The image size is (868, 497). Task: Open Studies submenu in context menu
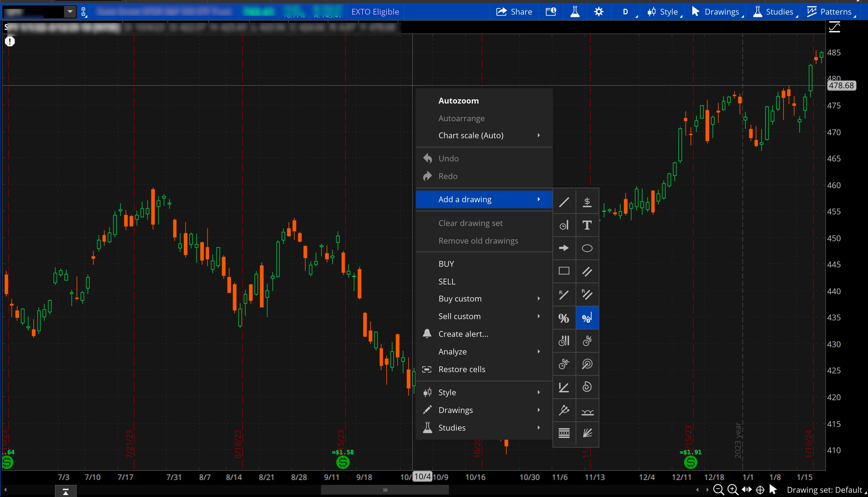tap(484, 428)
